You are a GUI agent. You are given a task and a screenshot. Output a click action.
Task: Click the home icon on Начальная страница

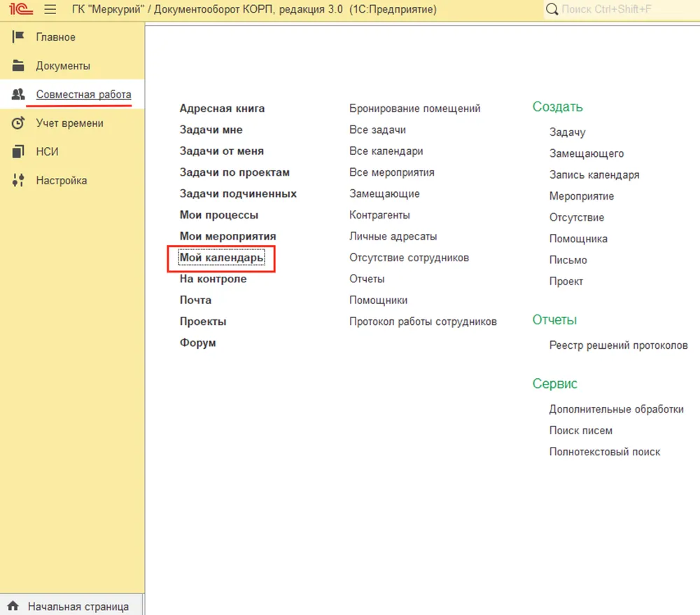pos(13,606)
